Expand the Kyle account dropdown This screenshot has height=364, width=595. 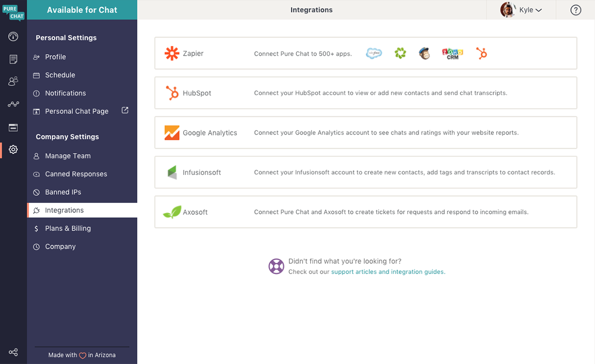tap(530, 10)
